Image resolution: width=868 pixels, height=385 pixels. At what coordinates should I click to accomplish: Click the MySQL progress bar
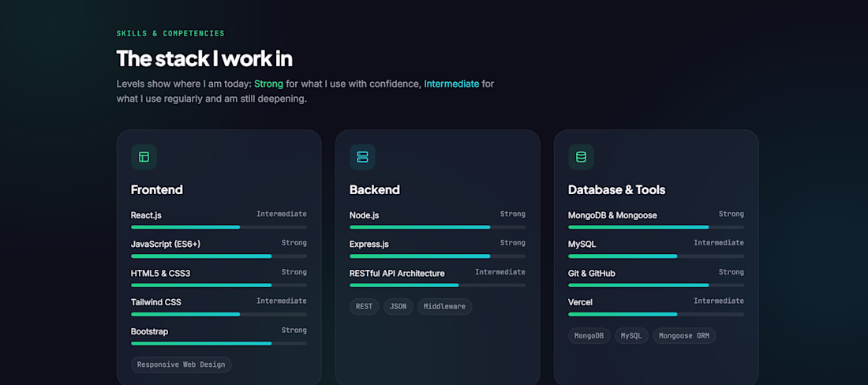click(656, 256)
